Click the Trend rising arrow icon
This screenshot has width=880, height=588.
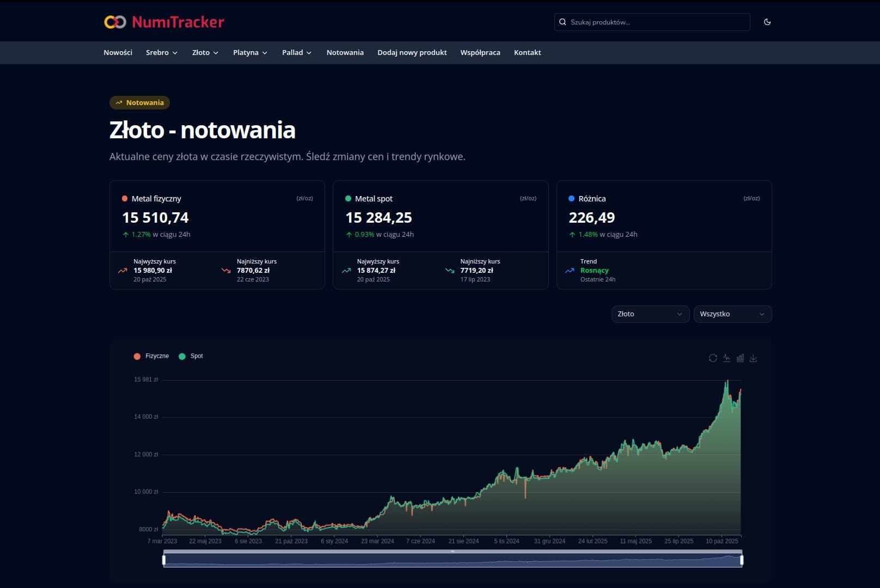coord(570,271)
